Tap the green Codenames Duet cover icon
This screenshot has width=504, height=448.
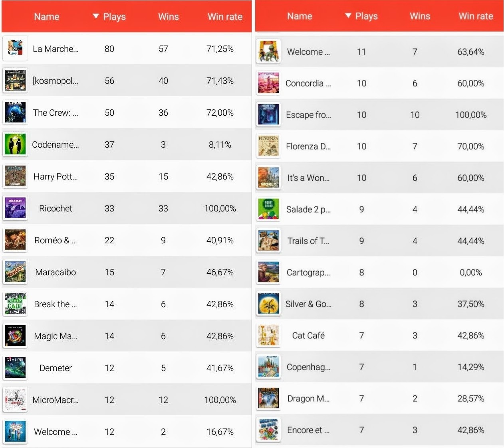15,144
